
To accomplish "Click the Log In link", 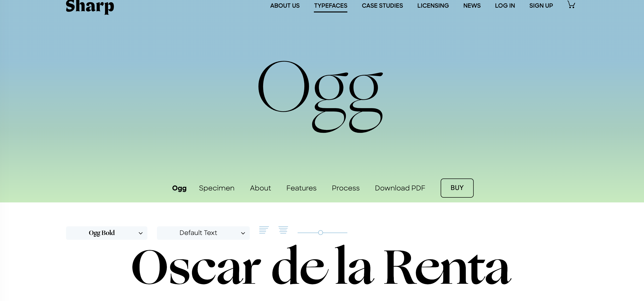I will point(505,6).
